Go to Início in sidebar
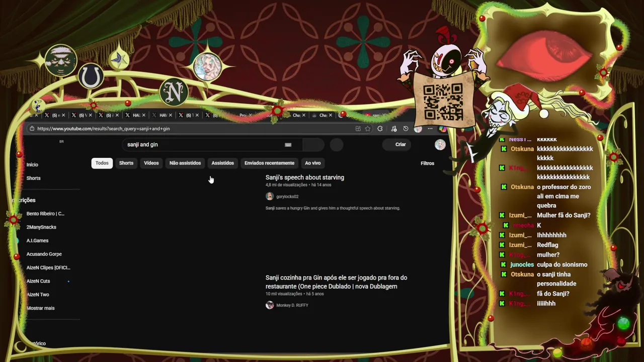The height and width of the screenshot is (362, 644). coord(32,165)
